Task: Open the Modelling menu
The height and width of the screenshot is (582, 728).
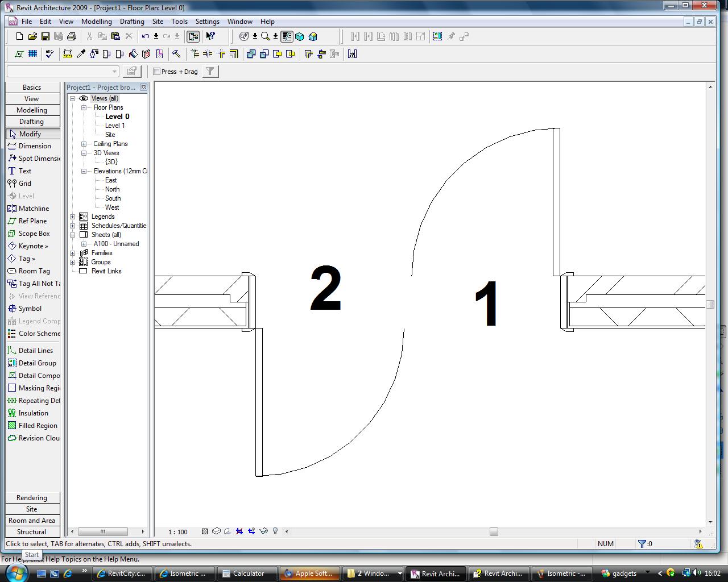Action: tap(97, 22)
